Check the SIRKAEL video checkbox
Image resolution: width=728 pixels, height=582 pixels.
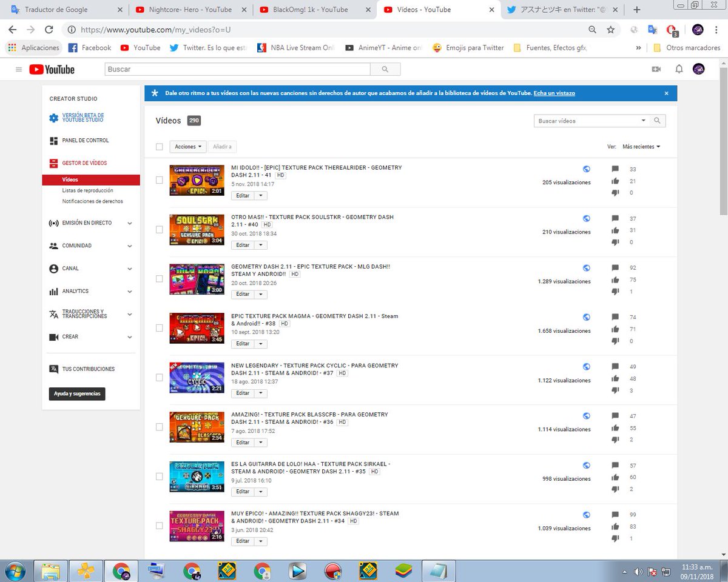pyautogui.click(x=160, y=477)
